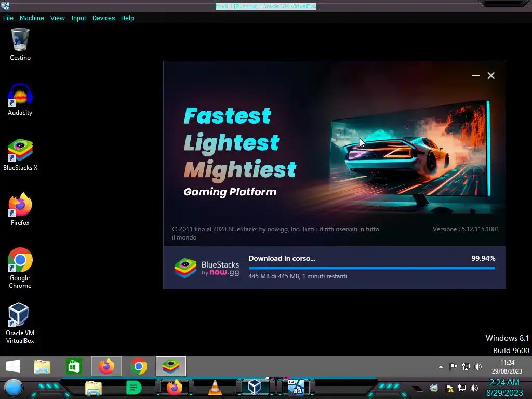532x399 pixels.
Task: Click the BlueStacks by now.gg logo
Action: coord(207,268)
